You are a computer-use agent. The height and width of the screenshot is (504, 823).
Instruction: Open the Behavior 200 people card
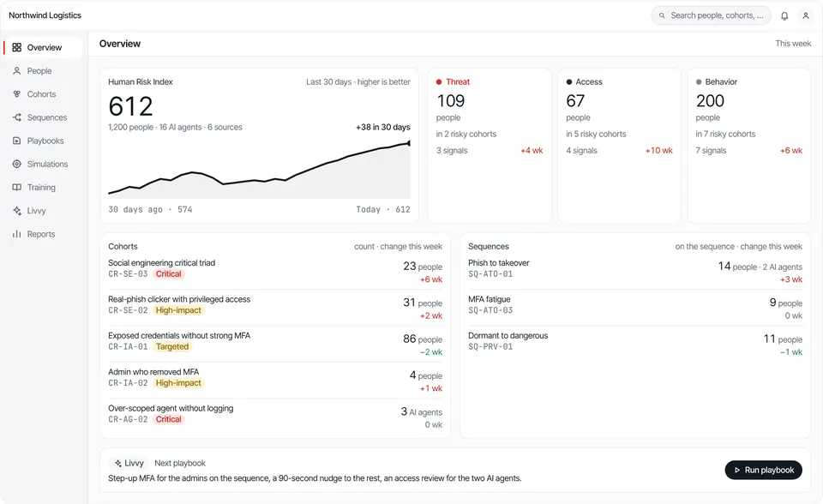point(749,146)
